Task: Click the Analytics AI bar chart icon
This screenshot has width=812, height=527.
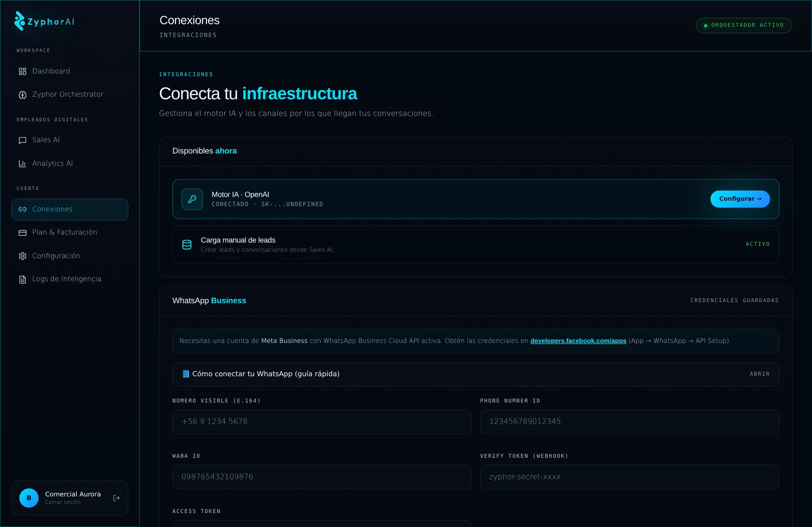Action: tap(22, 164)
